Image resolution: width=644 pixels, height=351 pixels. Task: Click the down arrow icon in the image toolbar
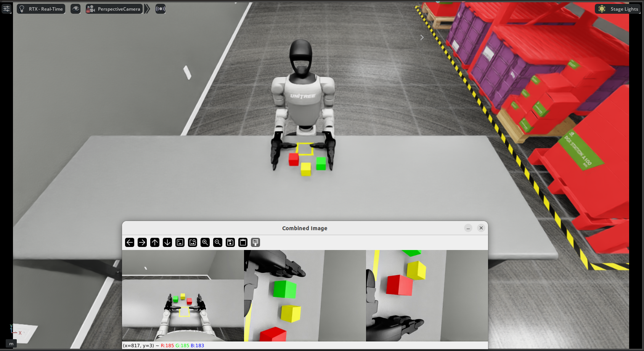167,242
